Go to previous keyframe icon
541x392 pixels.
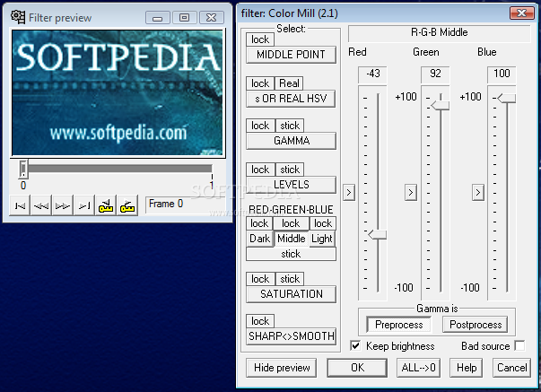click(106, 205)
